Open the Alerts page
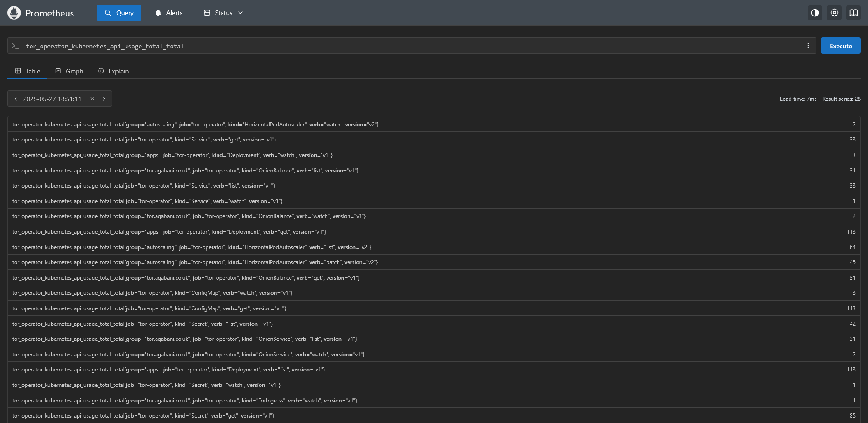The image size is (868, 423). pyautogui.click(x=169, y=13)
